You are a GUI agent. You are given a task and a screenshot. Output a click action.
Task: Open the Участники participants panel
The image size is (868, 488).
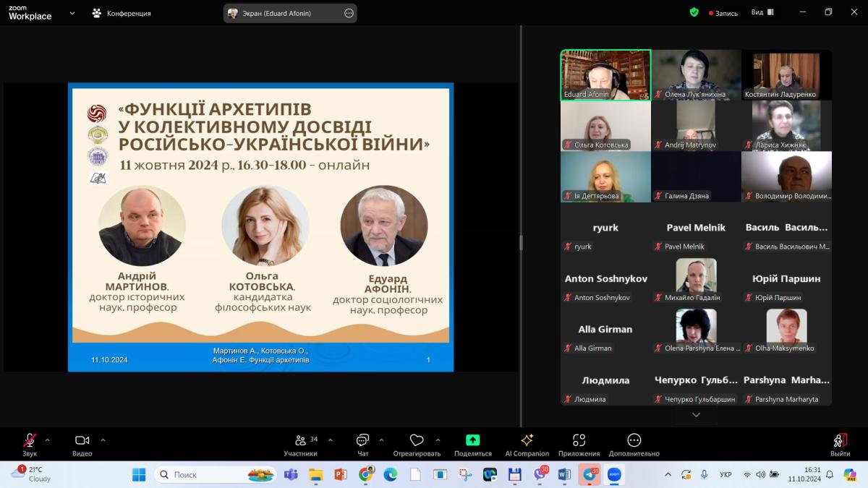tap(300, 444)
